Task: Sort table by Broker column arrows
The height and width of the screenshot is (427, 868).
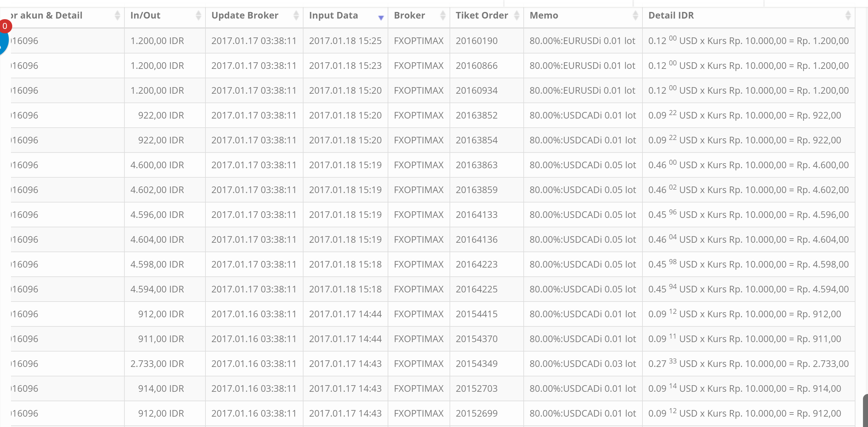Action: [443, 15]
